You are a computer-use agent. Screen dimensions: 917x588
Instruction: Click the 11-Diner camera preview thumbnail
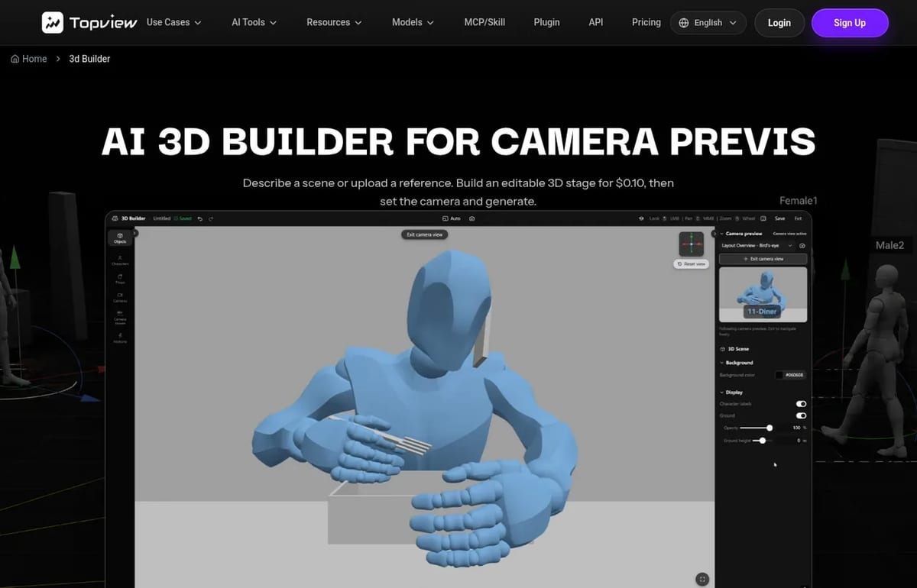pyautogui.click(x=763, y=295)
